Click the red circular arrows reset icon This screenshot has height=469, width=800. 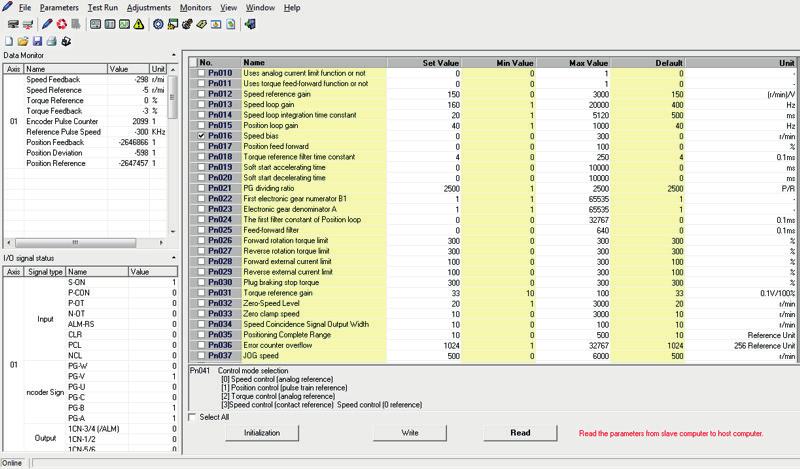tap(62, 24)
